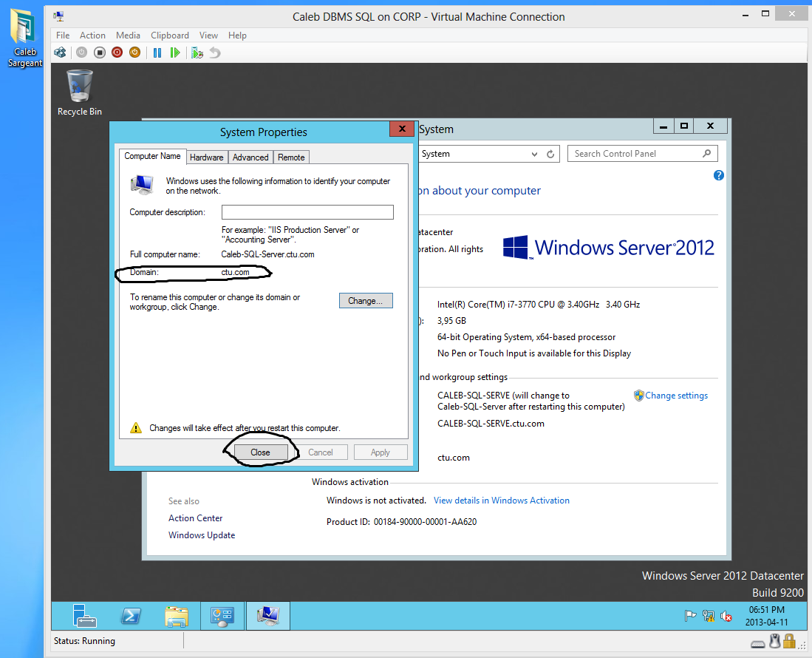Click the taskbar clock showing 06:51 PM
Screen dimensions: 812x658
pyautogui.click(x=766, y=616)
